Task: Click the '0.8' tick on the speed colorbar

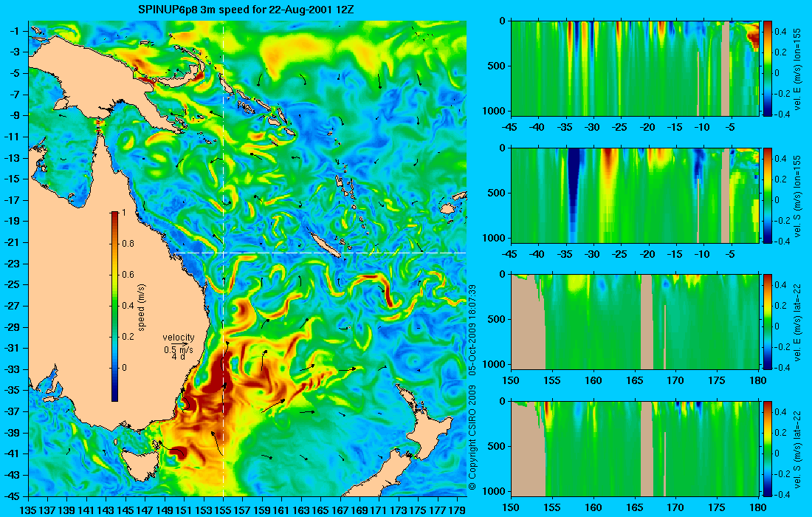Action: [128, 244]
